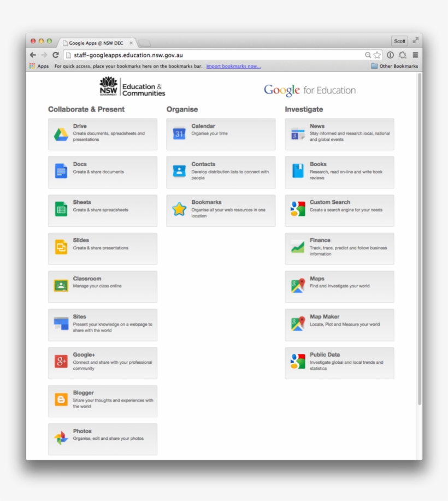
Task: Click the NSW Education & Communities logo
Action: tap(132, 86)
